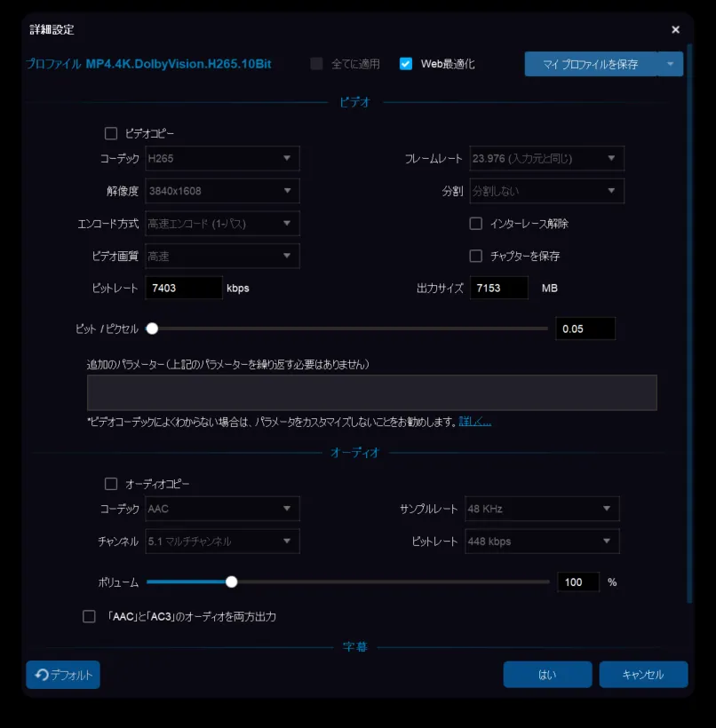Open the 解像度 3840x1608 dropdown
The height and width of the screenshot is (728, 716).
pyautogui.click(x=222, y=191)
